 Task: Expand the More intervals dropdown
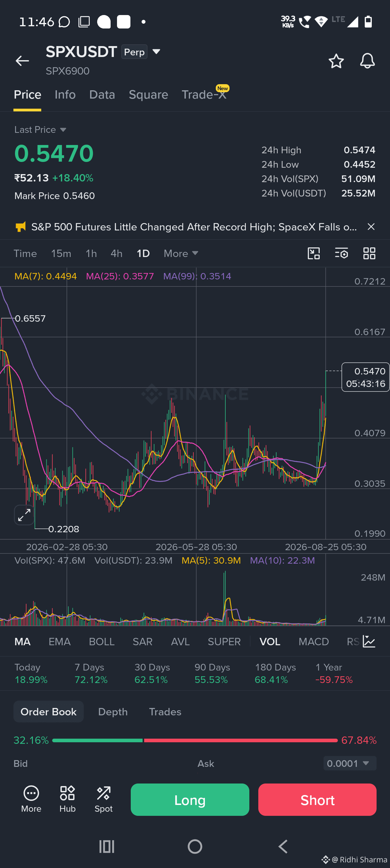click(181, 253)
